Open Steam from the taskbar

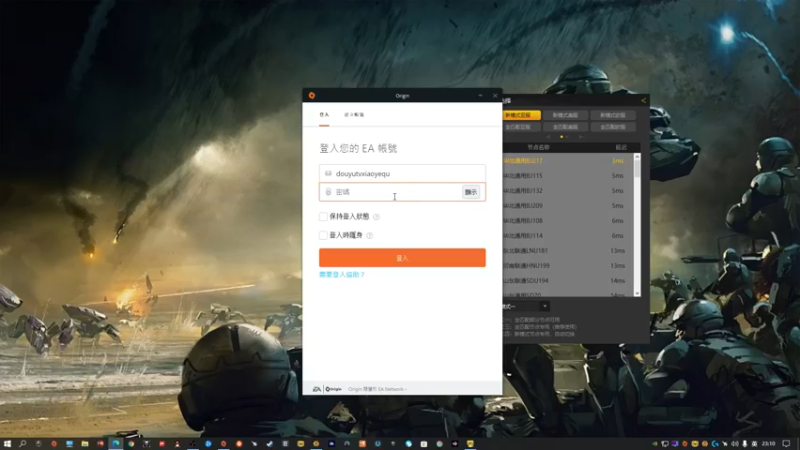pyautogui.click(x=269, y=444)
